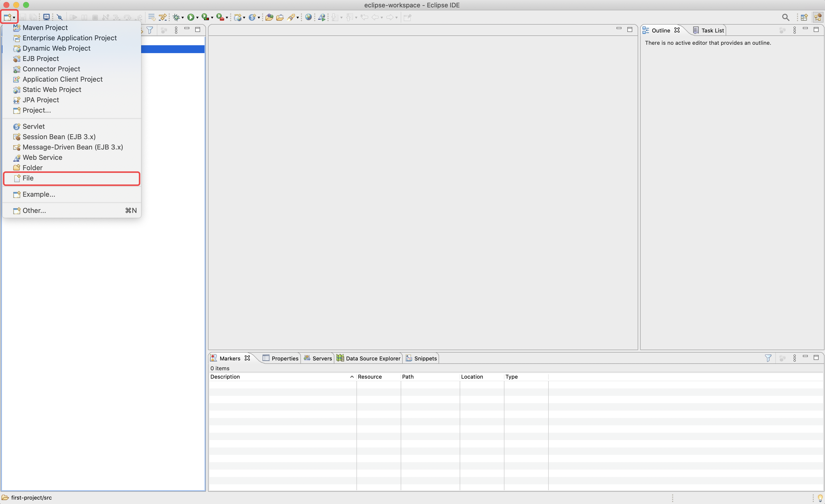Expand the flashlight Search dropdown arrow
Screen dimensions: 825x504
coord(298,17)
